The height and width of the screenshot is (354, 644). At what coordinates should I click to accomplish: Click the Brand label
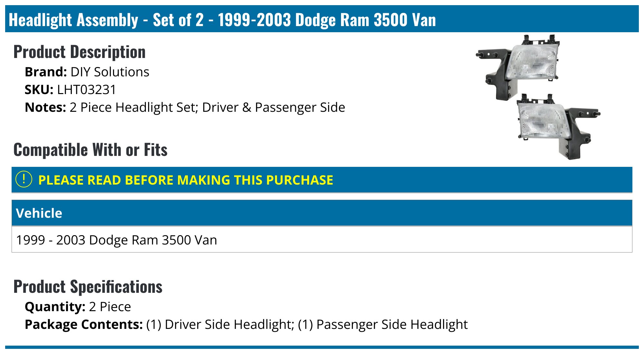pyautogui.click(x=46, y=72)
